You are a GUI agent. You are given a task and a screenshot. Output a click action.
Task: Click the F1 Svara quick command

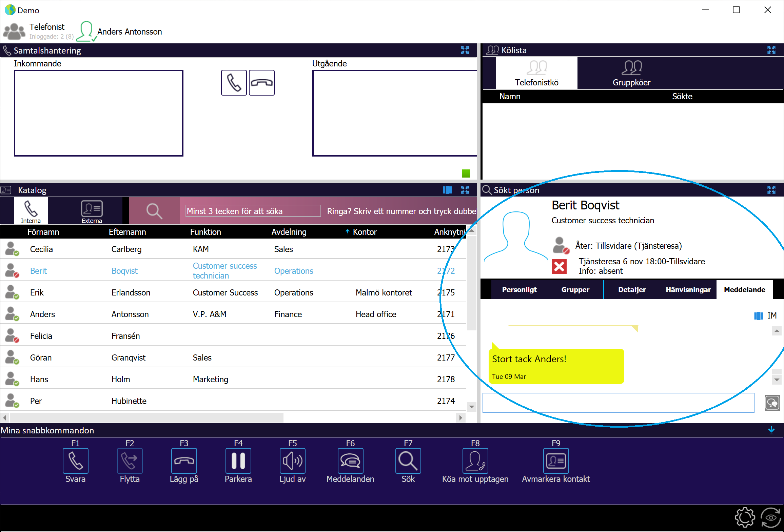point(75,461)
